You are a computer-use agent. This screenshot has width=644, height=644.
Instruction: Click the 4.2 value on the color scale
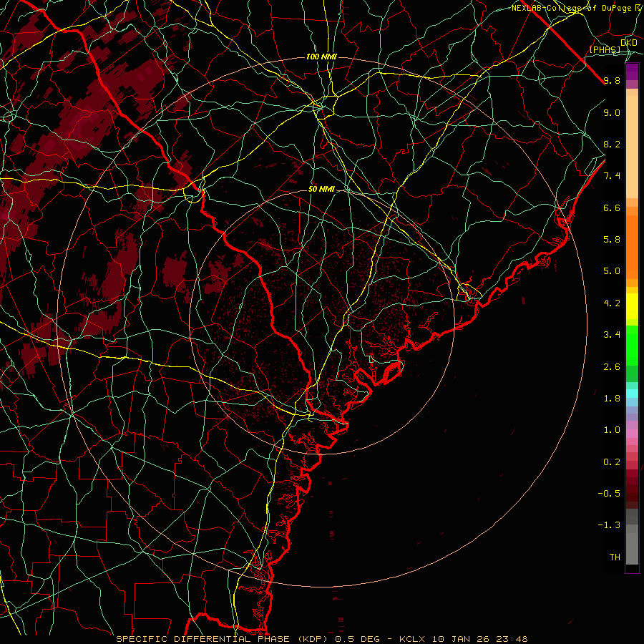coord(612,303)
